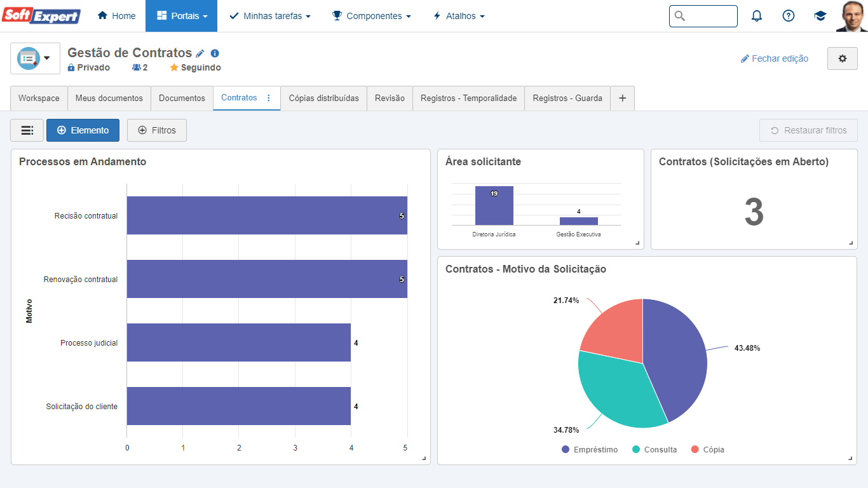Click the list layout menu icon
The width and height of the screenshot is (868, 488).
[27, 130]
